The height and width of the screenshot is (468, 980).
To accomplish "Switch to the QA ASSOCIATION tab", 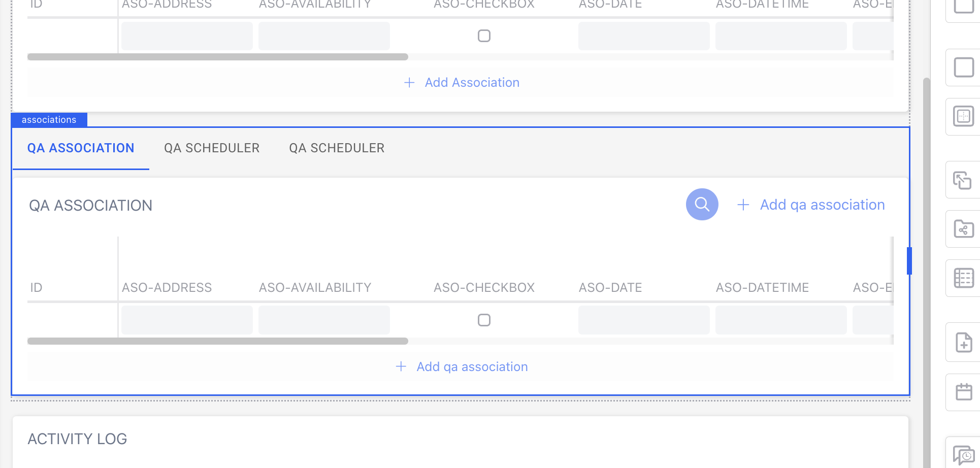I will (81, 148).
